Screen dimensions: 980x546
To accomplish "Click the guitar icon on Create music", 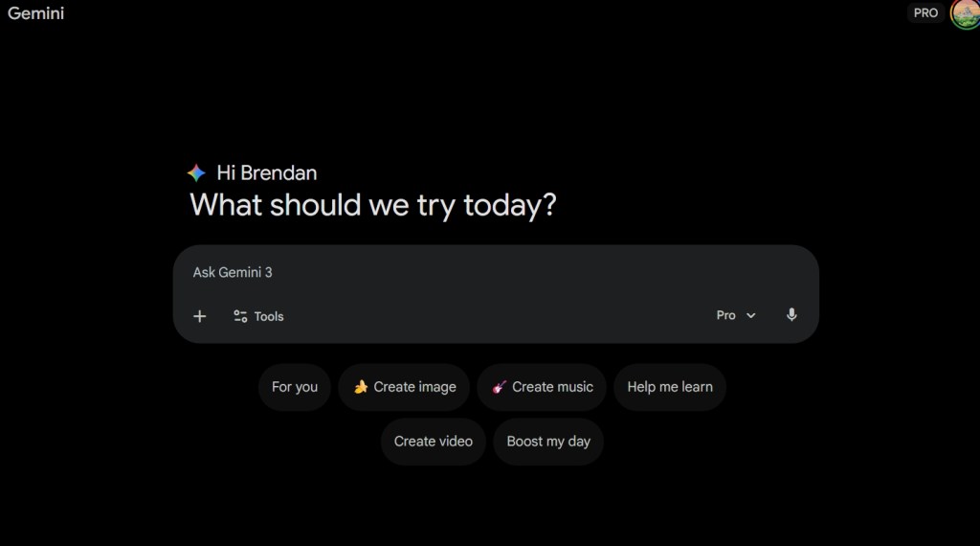I will pyautogui.click(x=499, y=387).
